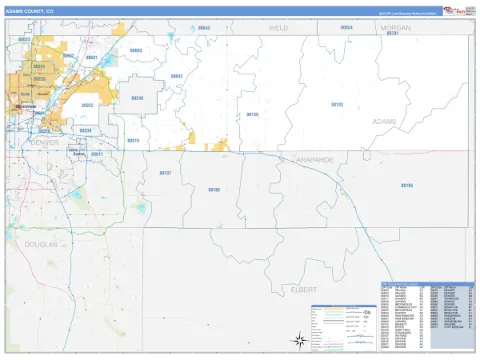Viewport: 480px width, 360px height.
Task: Click ZIP code label 80601
Action: coord(91,58)
